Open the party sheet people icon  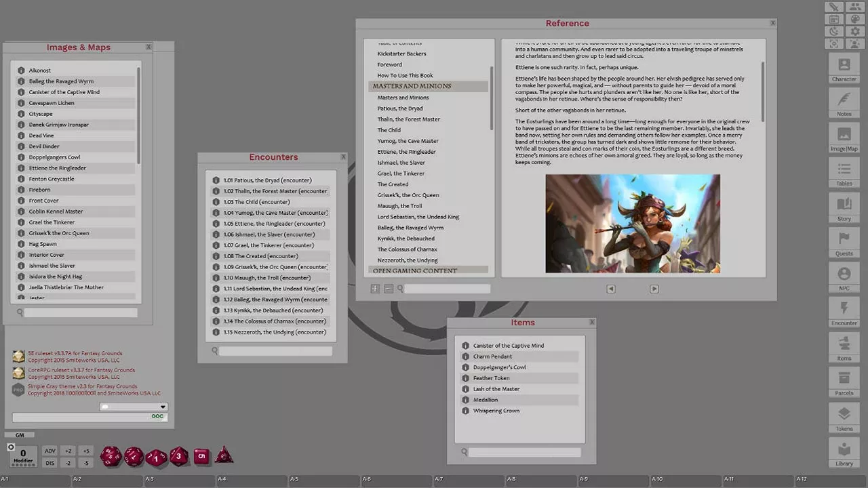(x=854, y=7)
